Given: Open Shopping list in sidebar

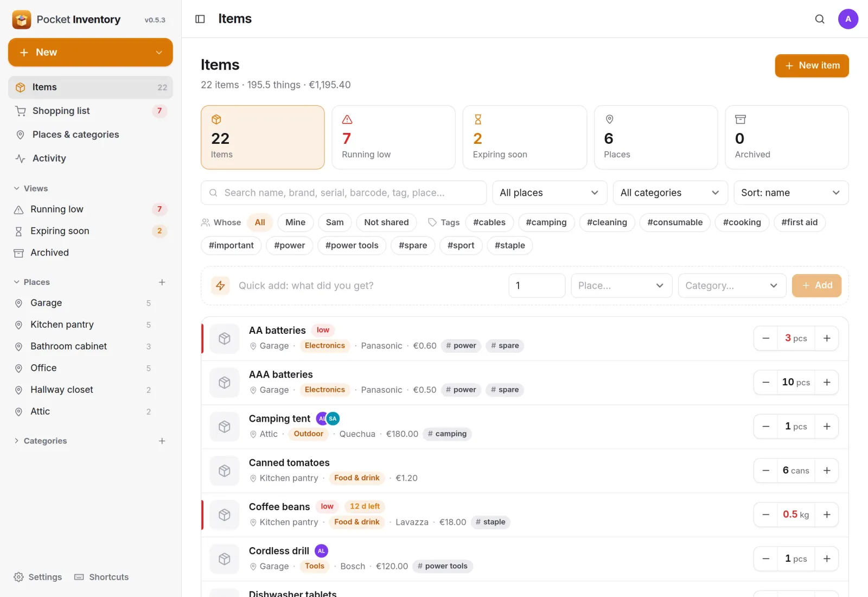Looking at the screenshot, I should [x=90, y=111].
